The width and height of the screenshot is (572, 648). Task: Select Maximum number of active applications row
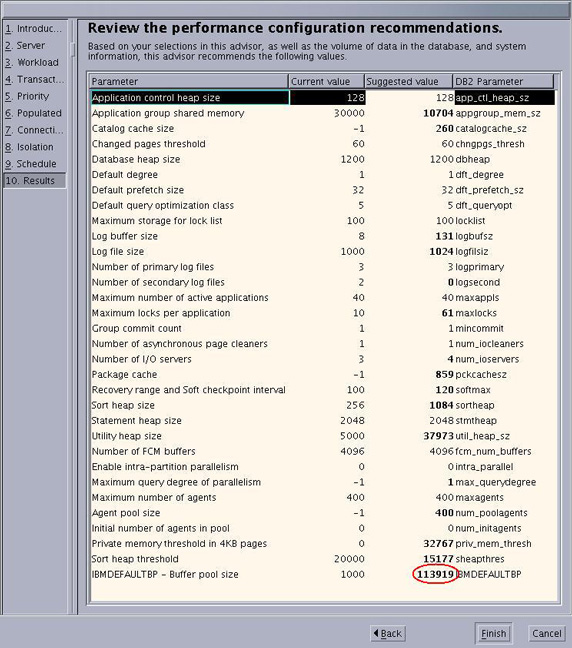point(323,298)
